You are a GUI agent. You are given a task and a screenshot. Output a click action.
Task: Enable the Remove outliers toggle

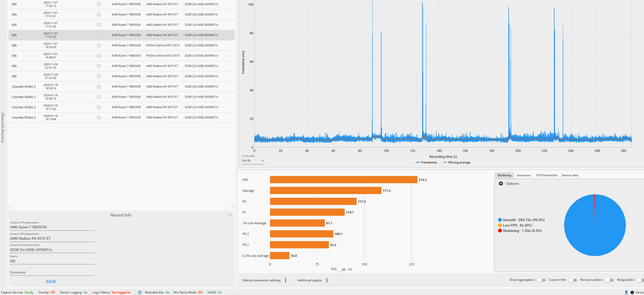(x=609, y=280)
